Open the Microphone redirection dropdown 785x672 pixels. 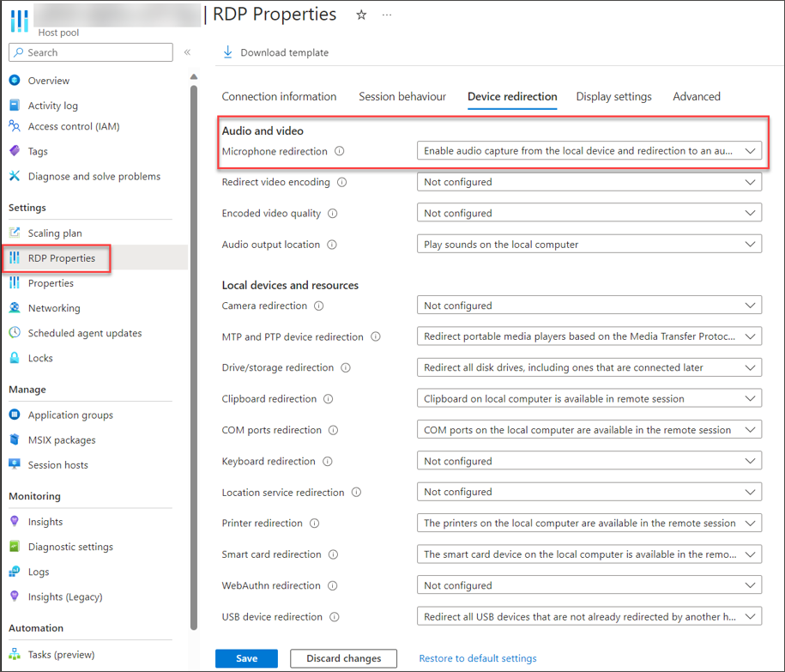tap(589, 151)
